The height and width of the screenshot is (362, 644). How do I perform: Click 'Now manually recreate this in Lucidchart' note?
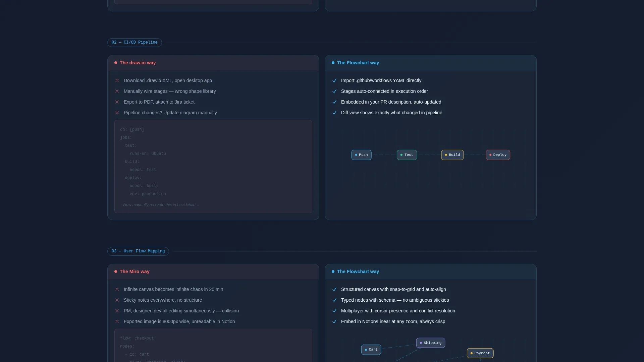pos(159,205)
